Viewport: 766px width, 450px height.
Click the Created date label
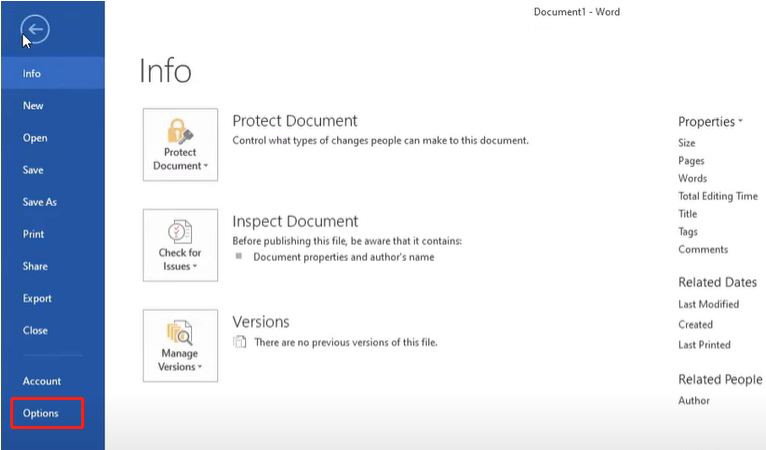pos(695,324)
